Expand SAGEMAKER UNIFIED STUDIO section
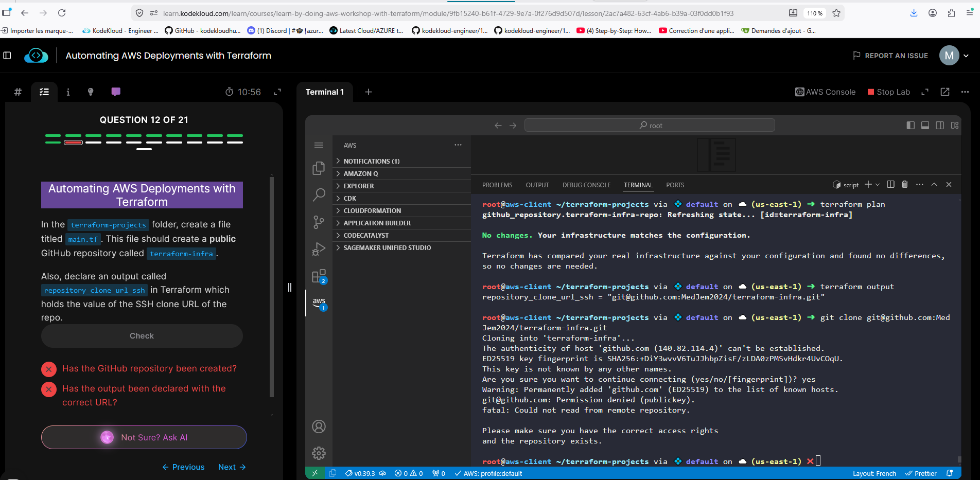The image size is (980, 480). [402, 247]
